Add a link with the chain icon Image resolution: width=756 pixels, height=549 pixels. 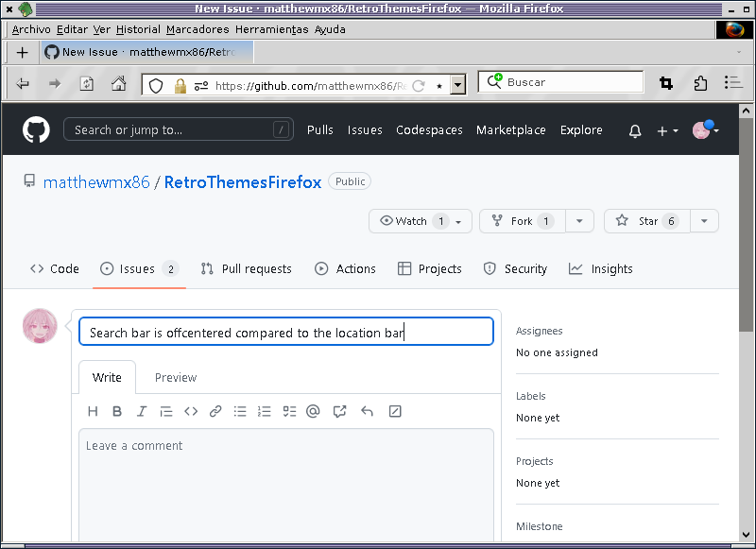tap(215, 411)
